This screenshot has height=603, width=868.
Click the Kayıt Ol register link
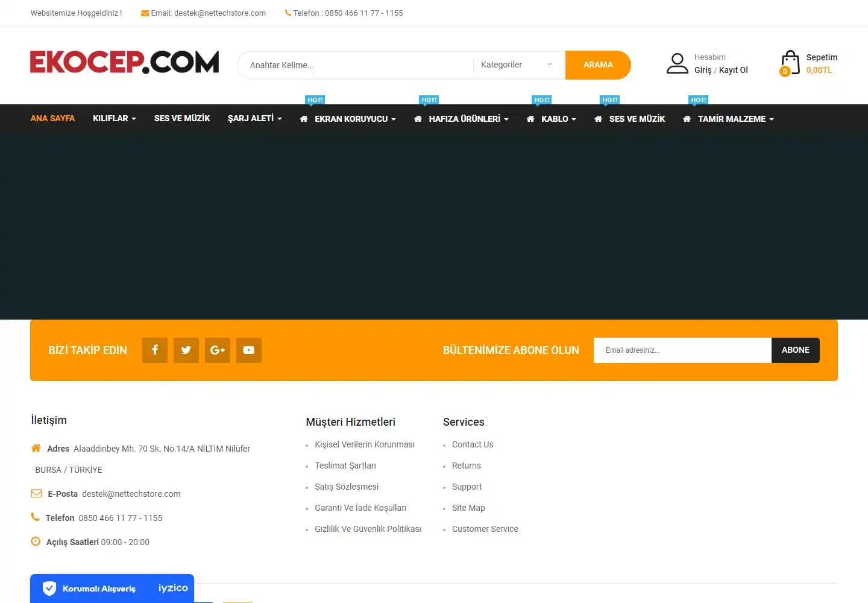[734, 70]
